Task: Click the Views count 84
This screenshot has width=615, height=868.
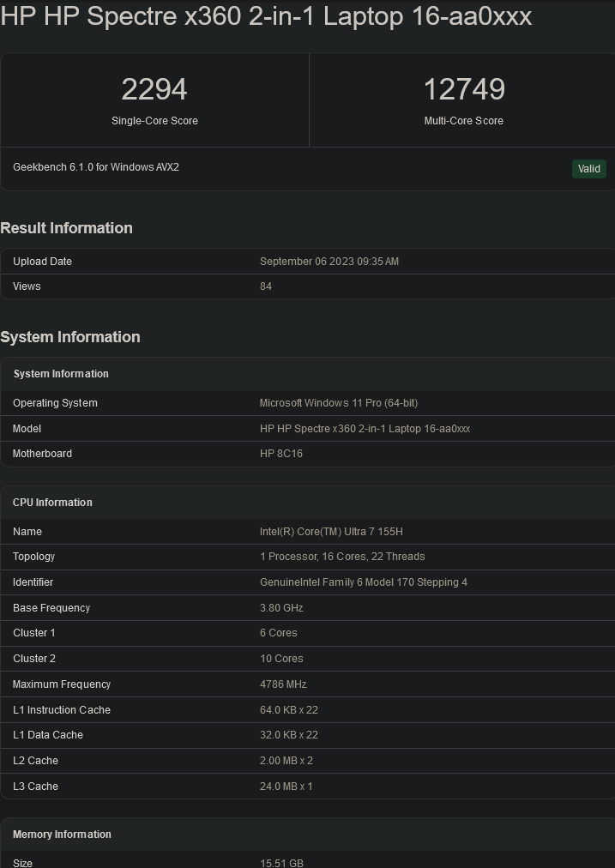Action: (266, 286)
